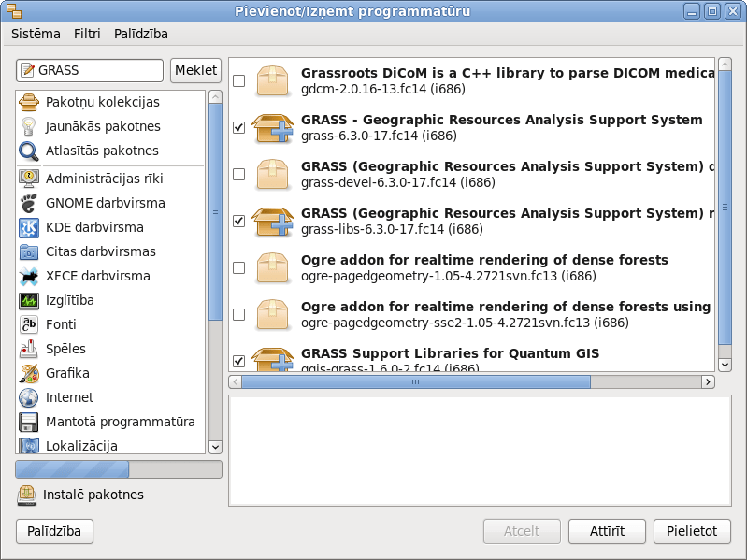Click the XFCE darbvirsma mouse icon
The height and width of the screenshot is (560, 747).
[29, 276]
